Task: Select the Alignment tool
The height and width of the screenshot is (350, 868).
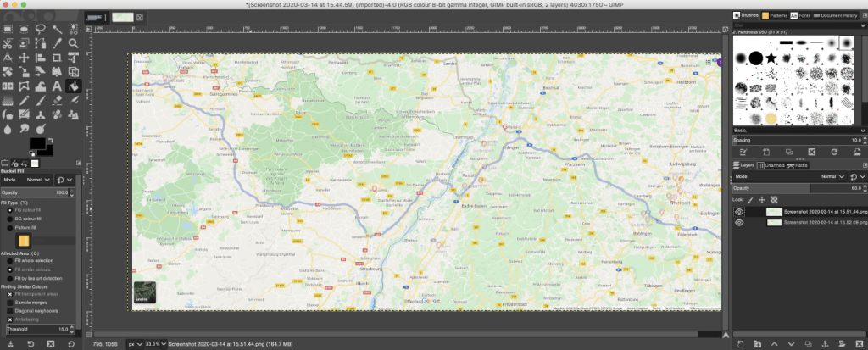Action: (x=41, y=58)
